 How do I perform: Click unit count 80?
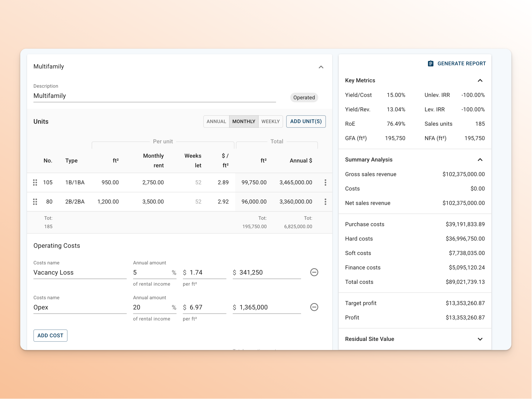point(49,202)
